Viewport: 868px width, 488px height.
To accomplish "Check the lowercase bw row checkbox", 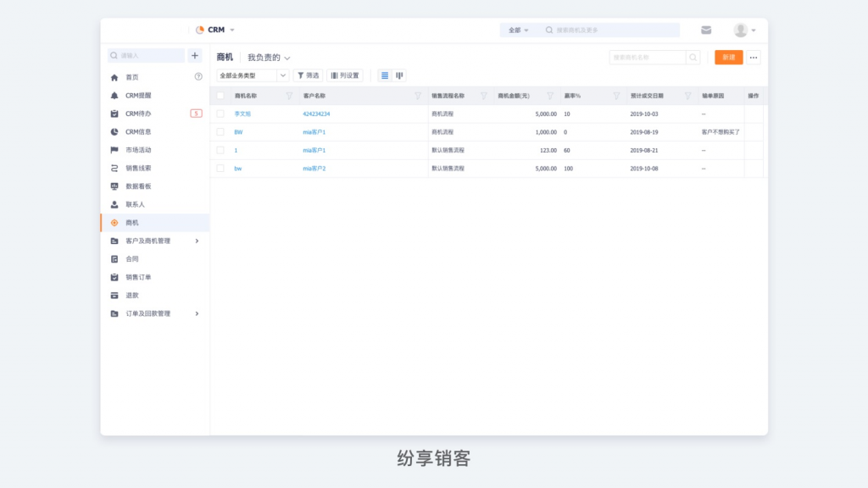I will coord(220,169).
